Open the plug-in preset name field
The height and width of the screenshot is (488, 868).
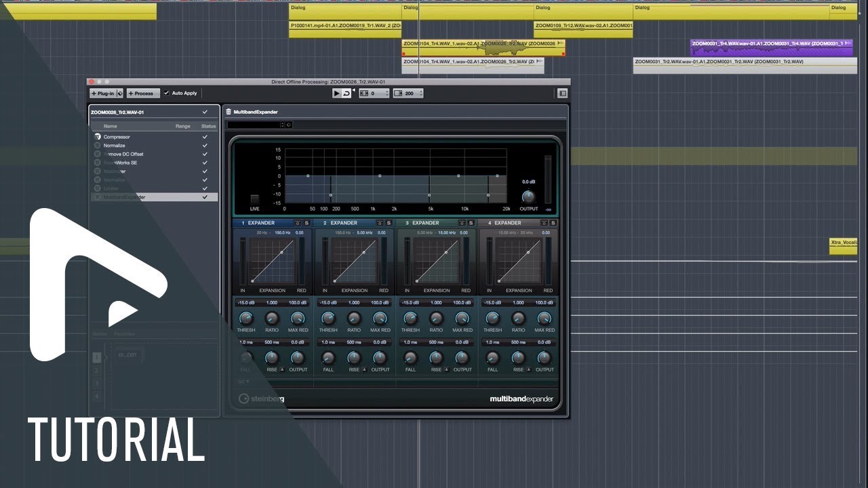pos(254,125)
